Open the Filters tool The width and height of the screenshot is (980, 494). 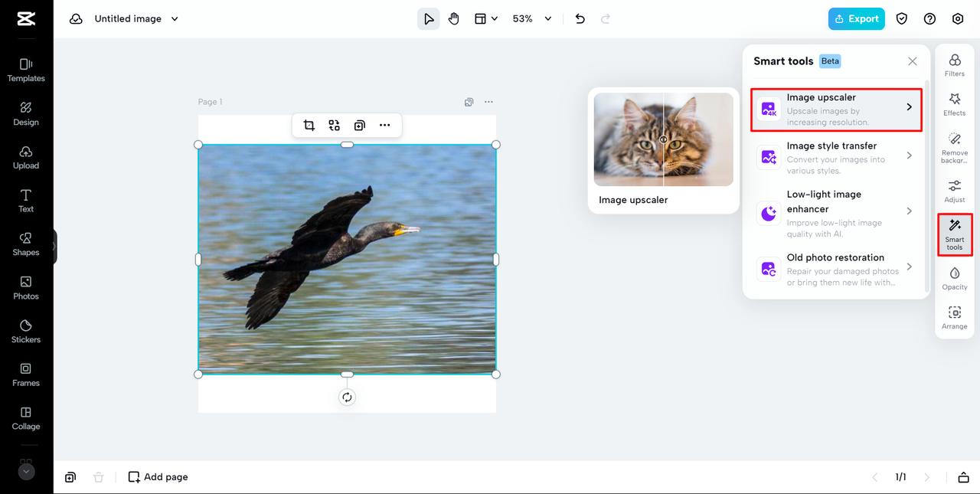[955, 65]
